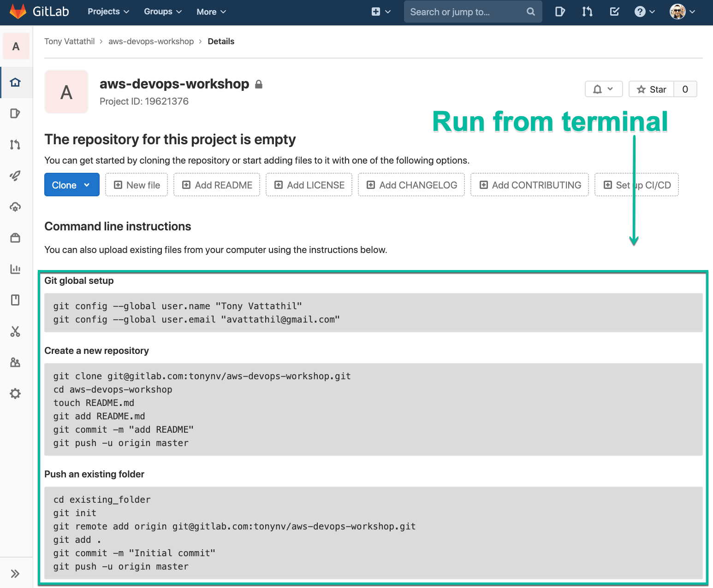
Task: Click the star count 0
Action: (x=685, y=89)
